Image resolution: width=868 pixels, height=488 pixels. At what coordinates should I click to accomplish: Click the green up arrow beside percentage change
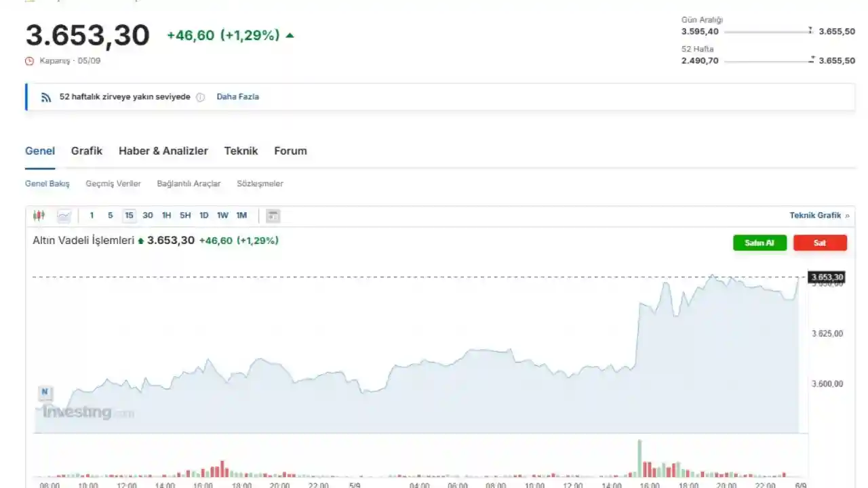[x=290, y=35]
